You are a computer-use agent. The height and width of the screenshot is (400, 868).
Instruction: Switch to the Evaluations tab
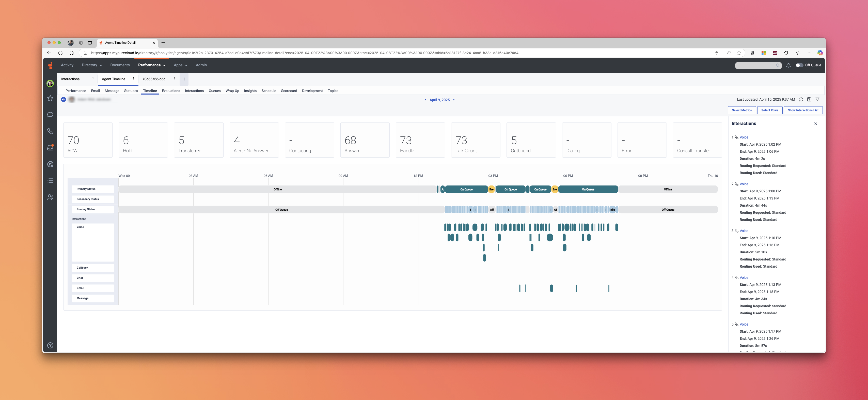tap(170, 91)
